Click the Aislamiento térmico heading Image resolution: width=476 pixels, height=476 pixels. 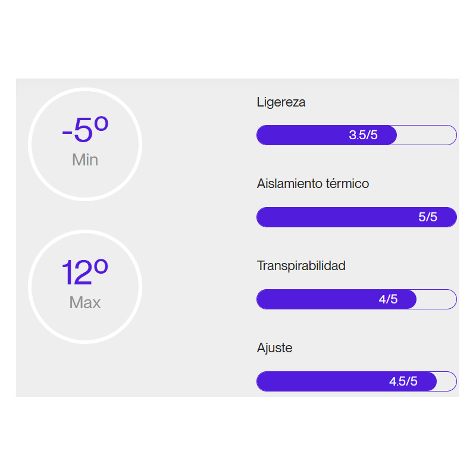click(x=313, y=183)
